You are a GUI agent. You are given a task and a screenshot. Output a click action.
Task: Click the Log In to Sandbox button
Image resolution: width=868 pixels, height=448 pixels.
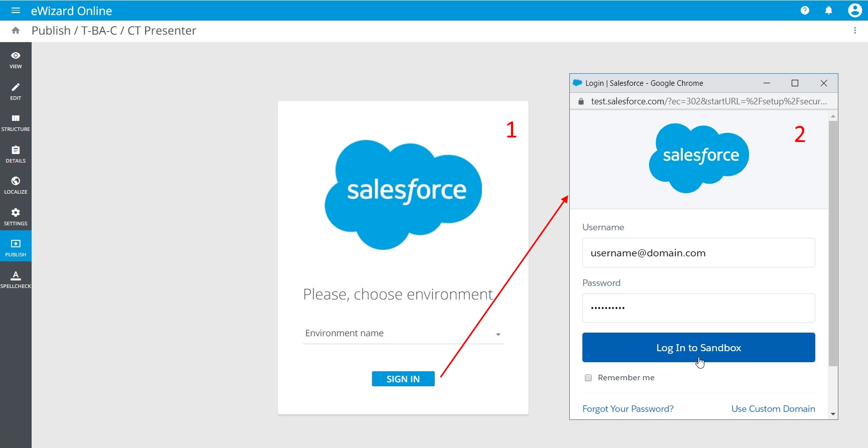point(698,347)
